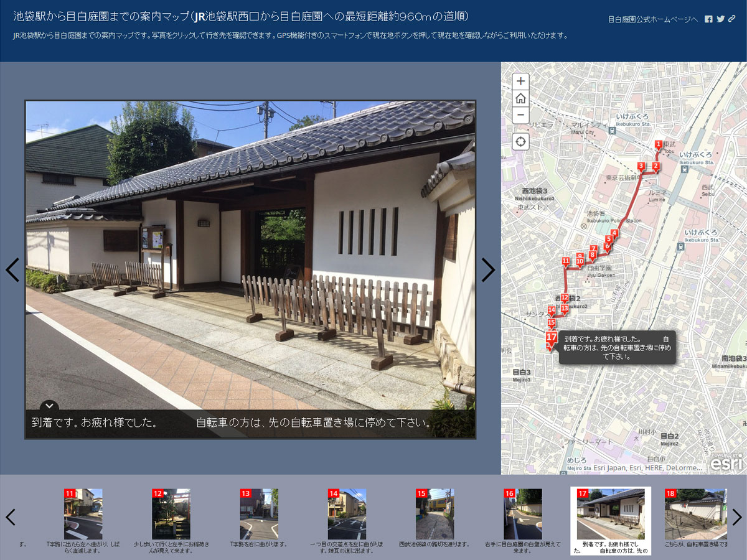Zoom in on the route map
The width and height of the screenshot is (747, 560).
[520, 82]
